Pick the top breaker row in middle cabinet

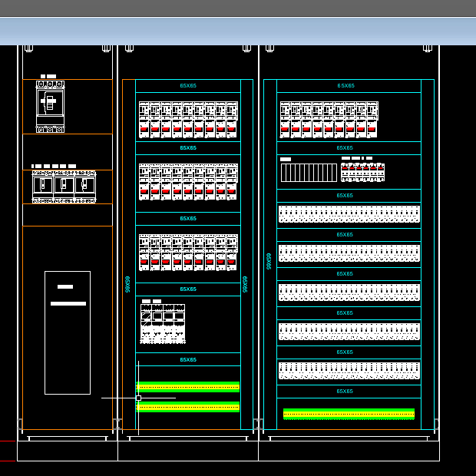[188, 120]
